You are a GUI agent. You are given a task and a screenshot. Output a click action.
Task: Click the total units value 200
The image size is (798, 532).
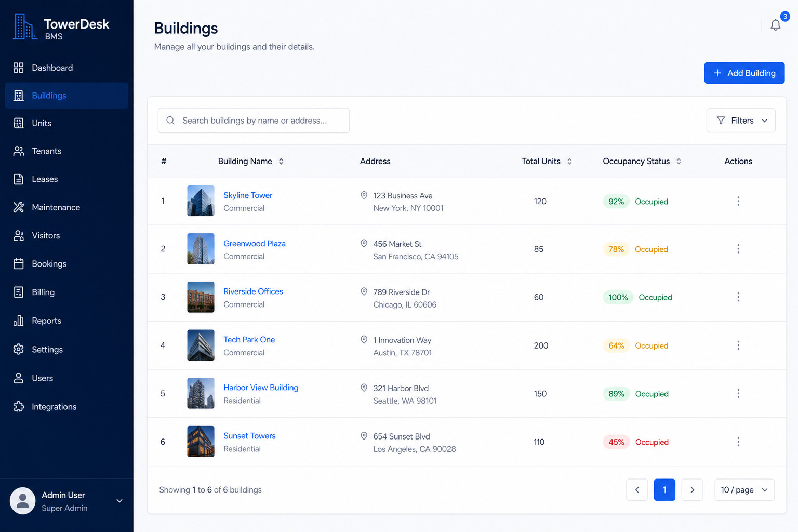541,345
